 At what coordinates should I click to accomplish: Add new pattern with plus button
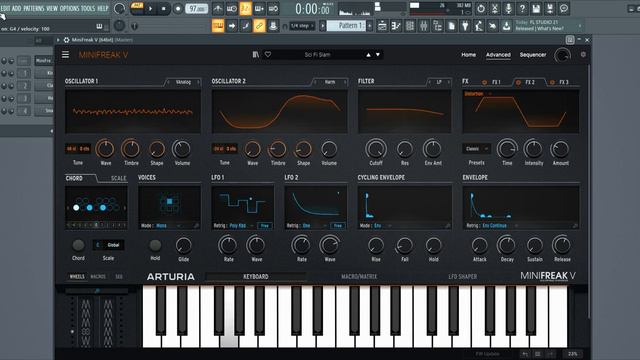click(370, 26)
